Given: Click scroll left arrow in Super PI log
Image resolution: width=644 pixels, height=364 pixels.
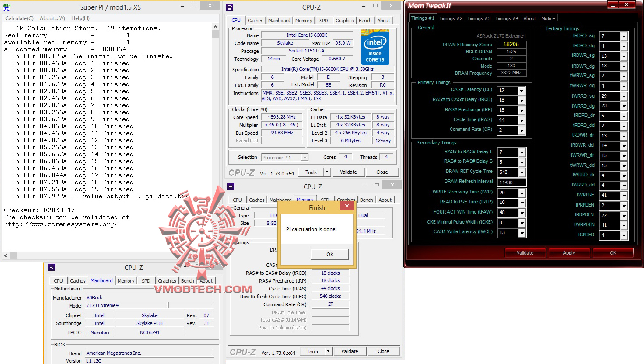Looking at the screenshot, I should [6, 255].
